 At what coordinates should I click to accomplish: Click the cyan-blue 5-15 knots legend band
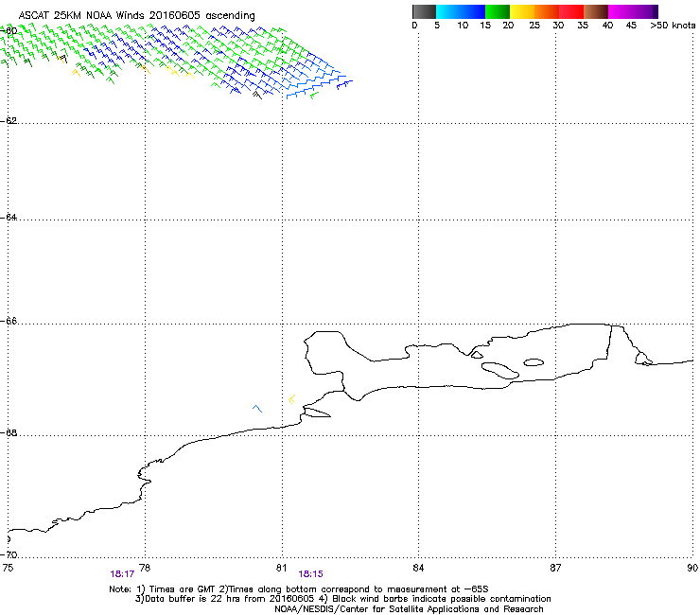click(461, 11)
